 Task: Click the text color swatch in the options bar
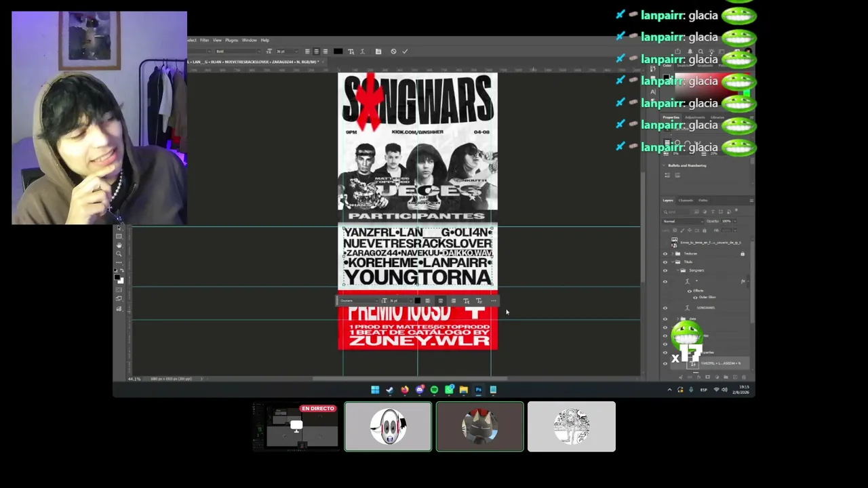point(338,52)
